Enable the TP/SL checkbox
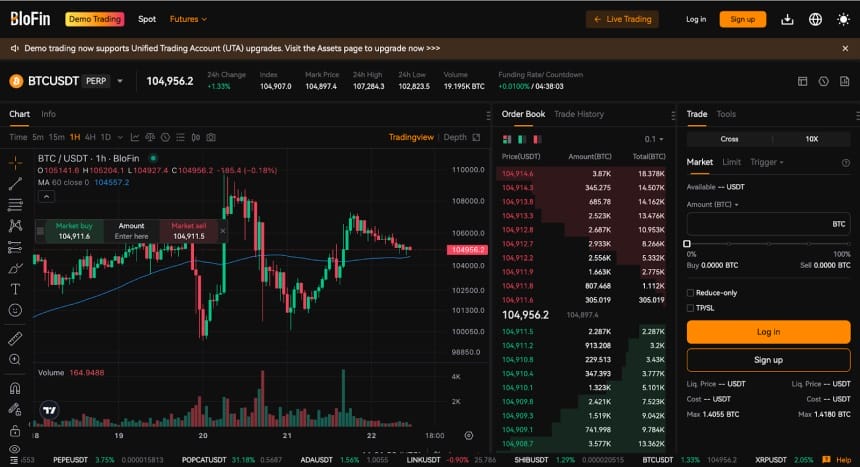 (691, 308)
